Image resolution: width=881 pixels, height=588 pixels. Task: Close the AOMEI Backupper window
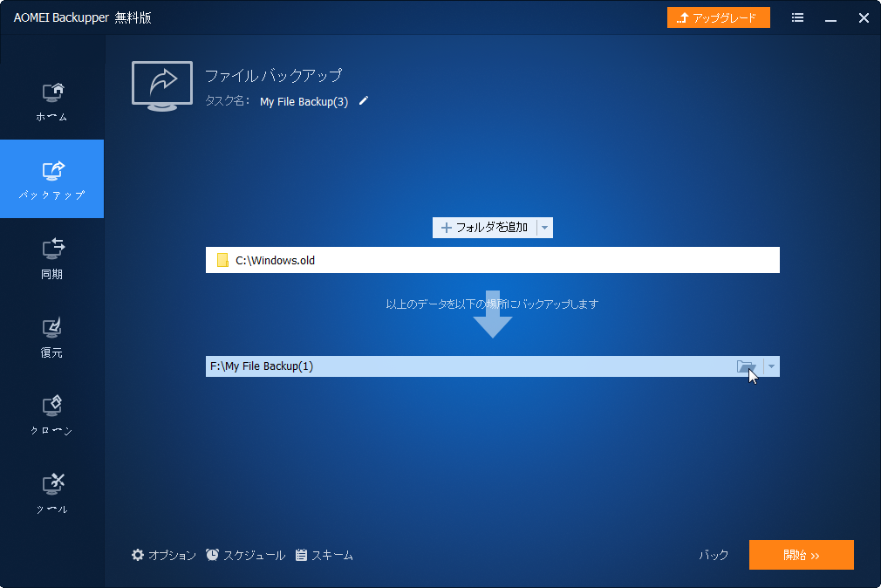(x=864, y=18)
